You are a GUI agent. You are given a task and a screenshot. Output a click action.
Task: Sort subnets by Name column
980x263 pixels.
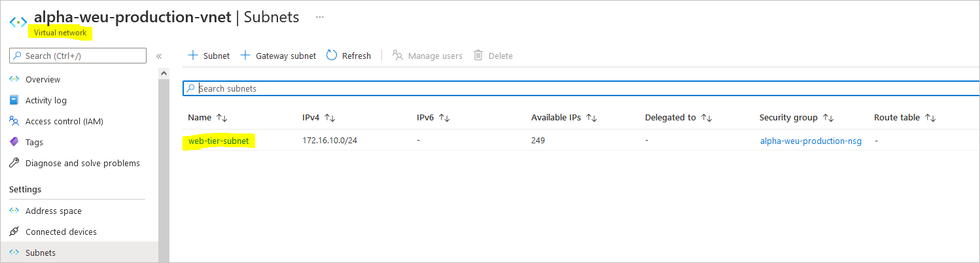[x=207, y=118]
